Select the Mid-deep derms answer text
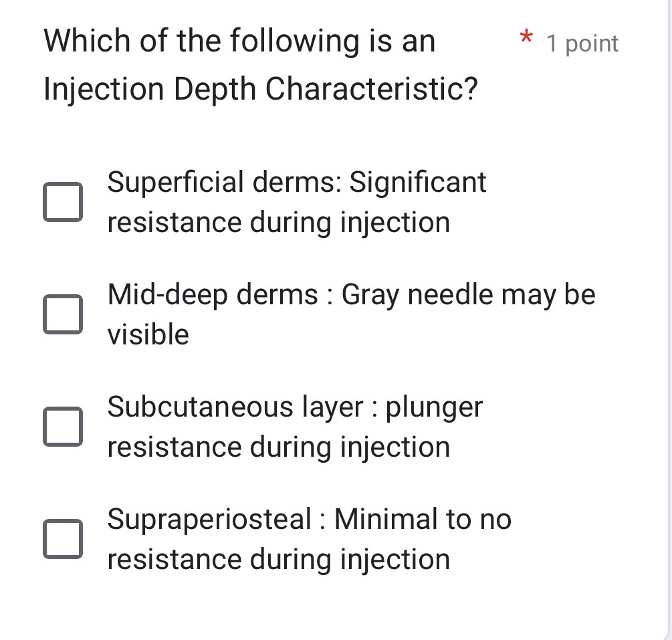The image size is (672, 640). 351,314
